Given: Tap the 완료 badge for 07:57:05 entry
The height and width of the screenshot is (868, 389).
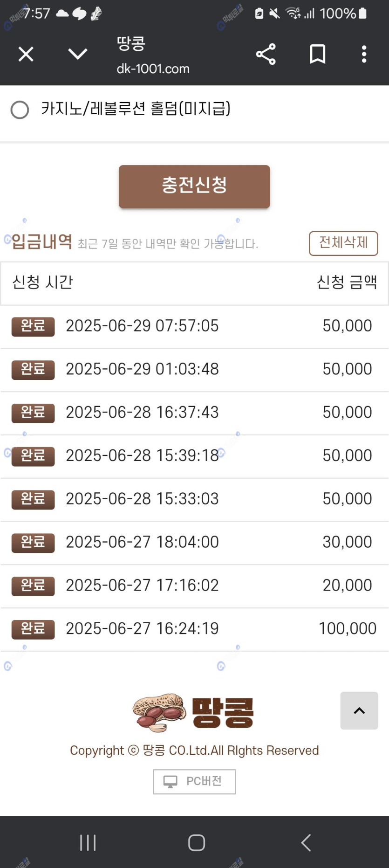Looking at the screenshot, I should 33,326.
